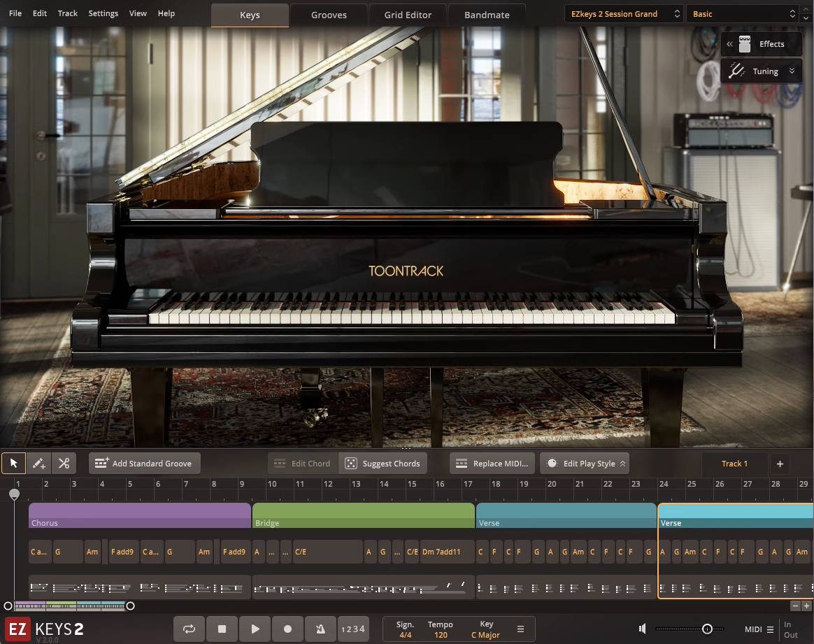
Task: Mute audio with the speaker icon
Action: pyautogui.click(x=642, y=629)
